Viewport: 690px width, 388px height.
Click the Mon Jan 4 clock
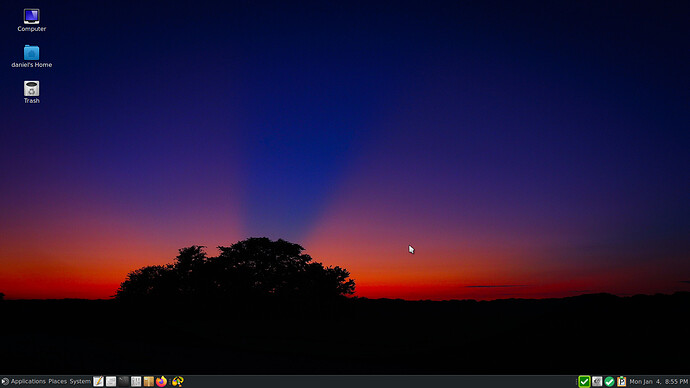(x=658, y=381)
